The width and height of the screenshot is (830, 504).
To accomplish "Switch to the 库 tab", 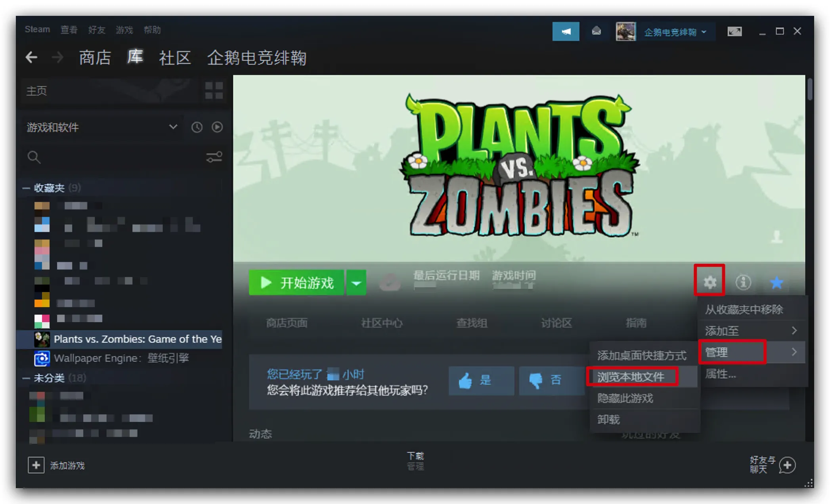I will [x=135, y=57].
